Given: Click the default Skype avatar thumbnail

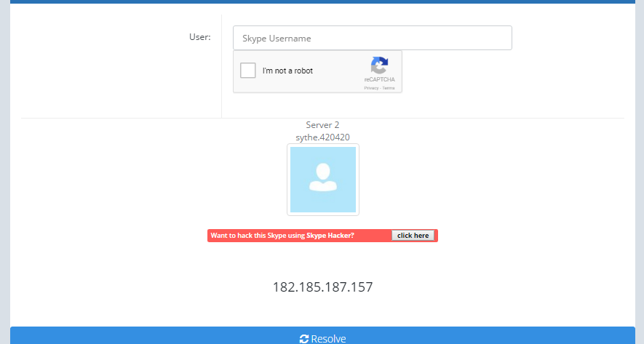Looking at the screenshot, I should pos(323,180).
